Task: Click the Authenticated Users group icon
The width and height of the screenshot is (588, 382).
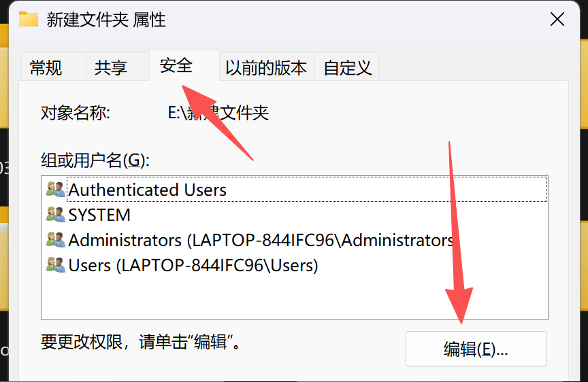Action: pos(55,190)
